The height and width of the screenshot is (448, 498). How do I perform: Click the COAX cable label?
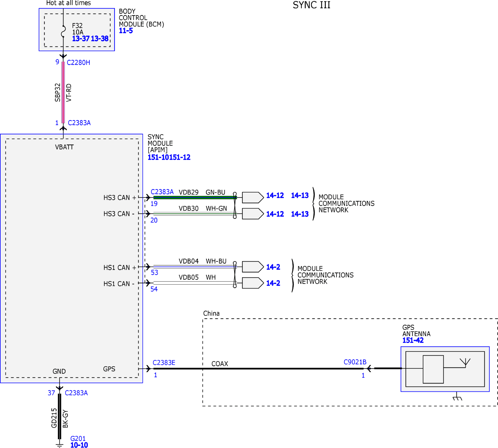click(x=220, y=364)
